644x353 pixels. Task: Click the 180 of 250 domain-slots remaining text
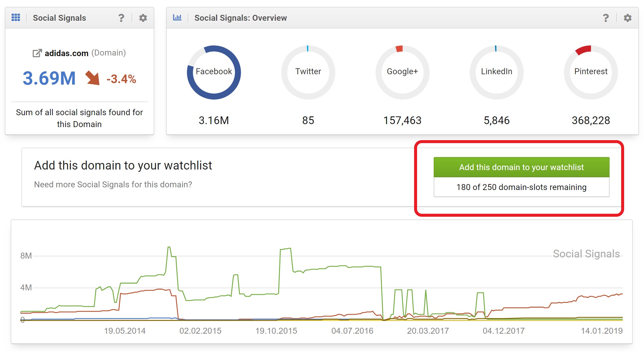coord(521,187)
